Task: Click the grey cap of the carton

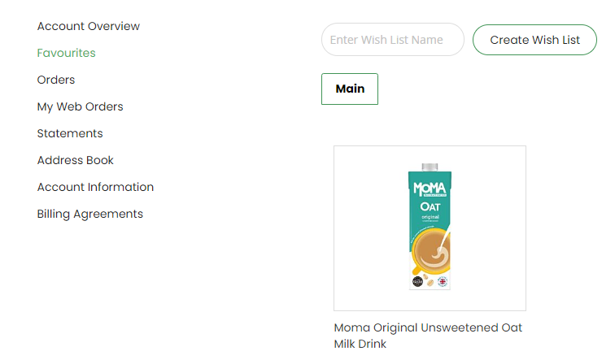Action: (x=430, y=166)
